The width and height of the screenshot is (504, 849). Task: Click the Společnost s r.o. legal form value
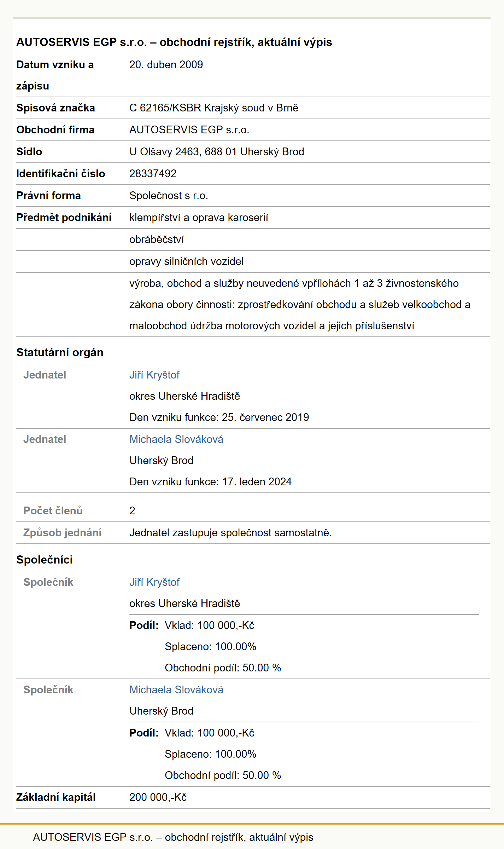[x=169, y=196]
